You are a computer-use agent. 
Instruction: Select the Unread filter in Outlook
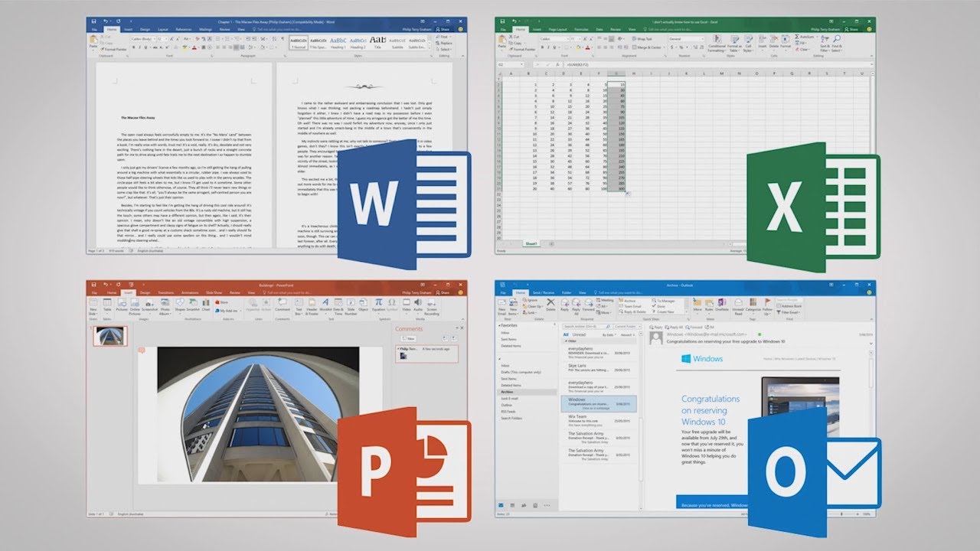tap(579, 334)
